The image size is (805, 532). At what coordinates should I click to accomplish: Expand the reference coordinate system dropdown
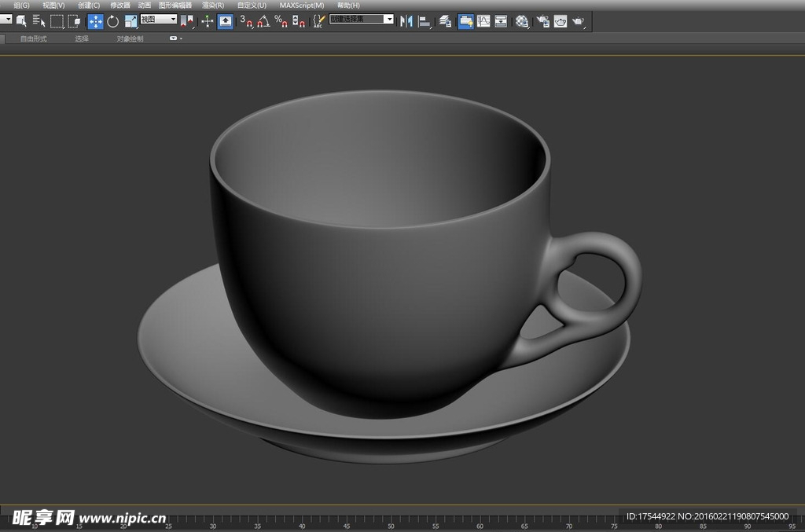[173, 19]
